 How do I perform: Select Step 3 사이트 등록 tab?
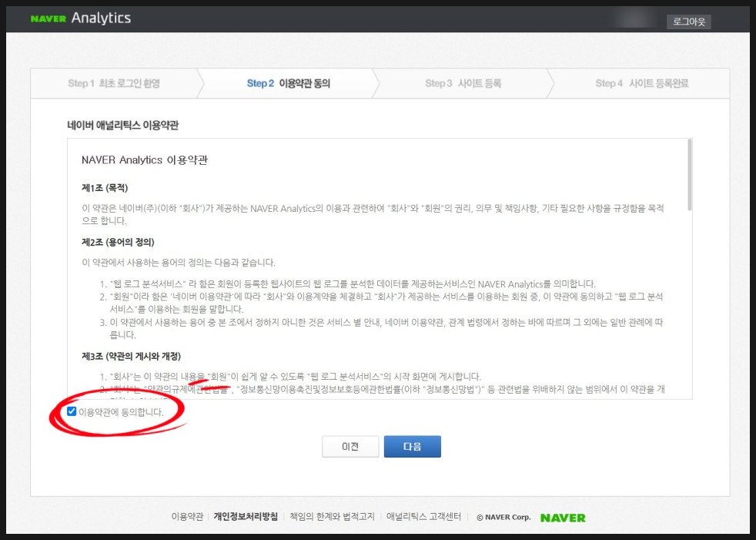click(x=463, y=83)
